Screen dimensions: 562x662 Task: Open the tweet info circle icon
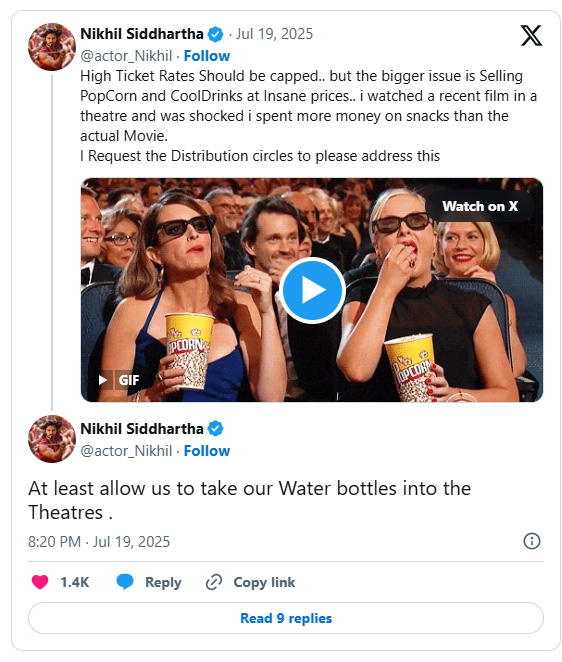click(x=532, y=541)
